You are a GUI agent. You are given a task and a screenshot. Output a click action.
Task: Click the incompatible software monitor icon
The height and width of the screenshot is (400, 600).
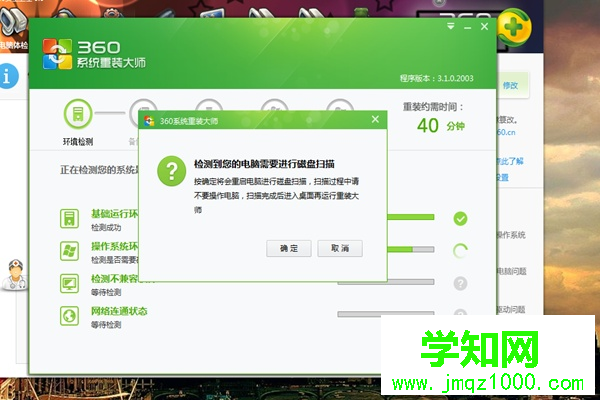click(69, 284)
